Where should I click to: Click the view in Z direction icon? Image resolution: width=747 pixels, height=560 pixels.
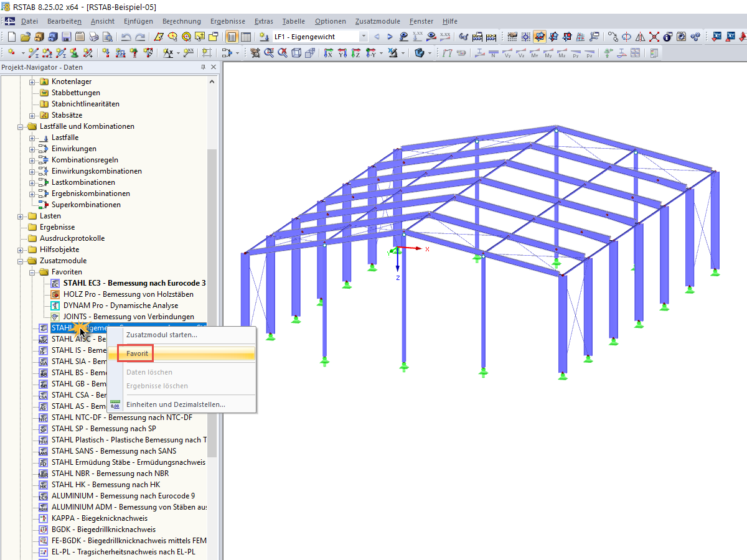(x=355, y=53)
